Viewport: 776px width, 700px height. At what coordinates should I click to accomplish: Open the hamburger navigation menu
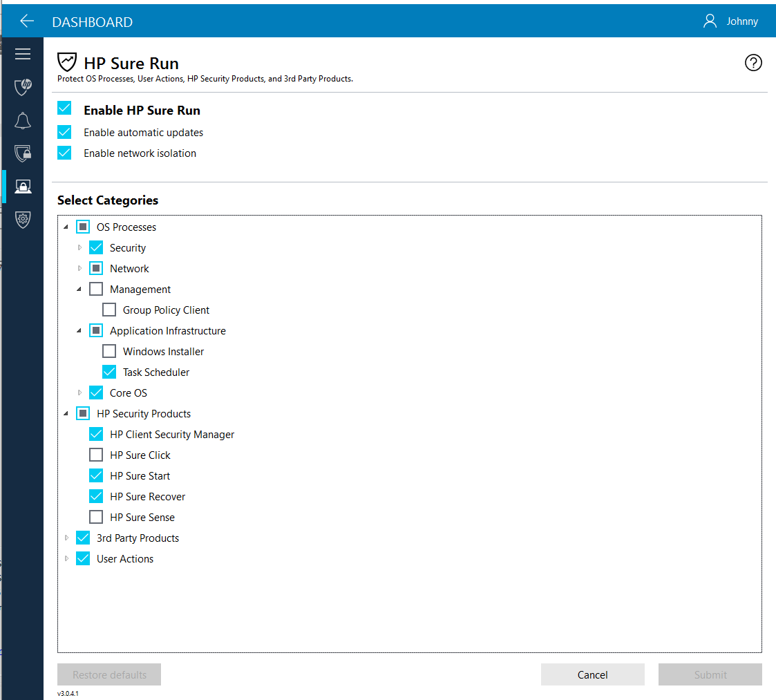click(x=23, y=53)
